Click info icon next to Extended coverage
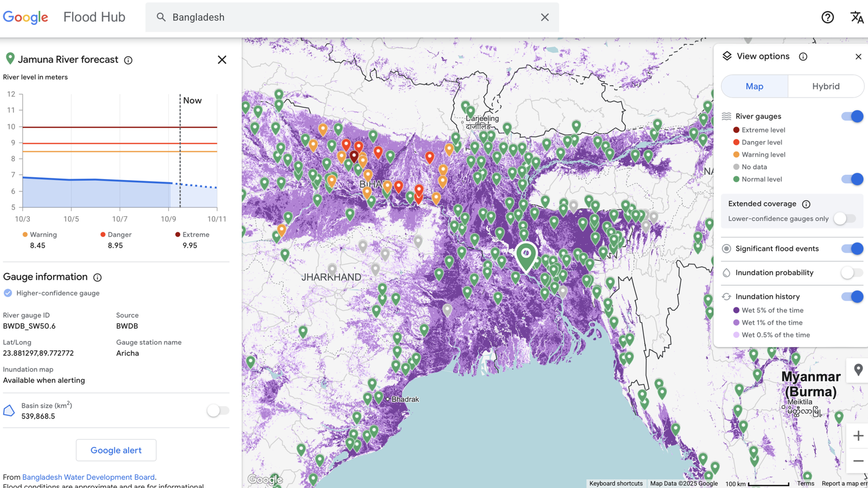This screenshot has height=488, width=868. pos(806,204)
